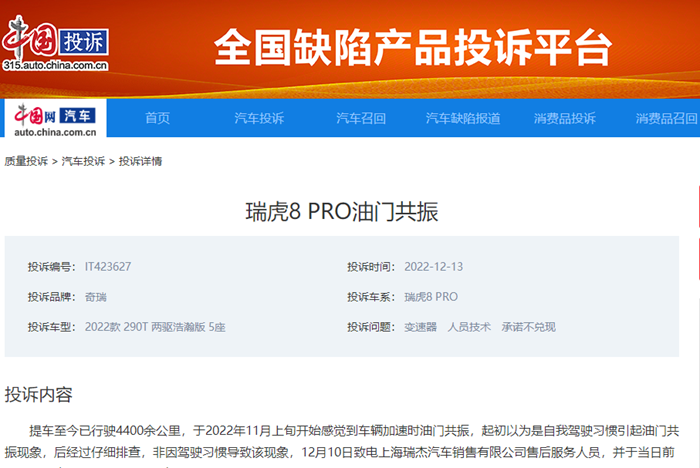
Task: Click the title 瑞虎8 PRO油门共振
Action: pyautogui.click(x=342, y=212)
